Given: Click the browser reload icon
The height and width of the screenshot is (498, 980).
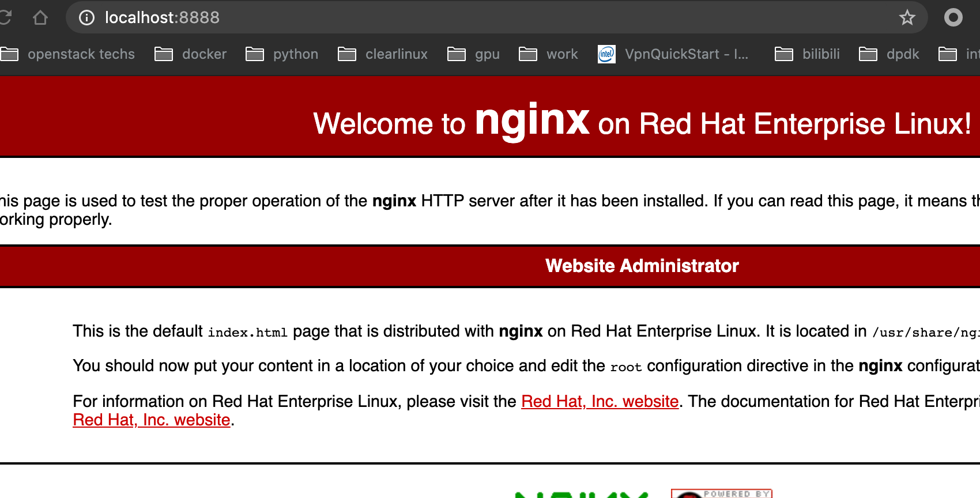Looking at the screenshot, I should tap(5, 17).
